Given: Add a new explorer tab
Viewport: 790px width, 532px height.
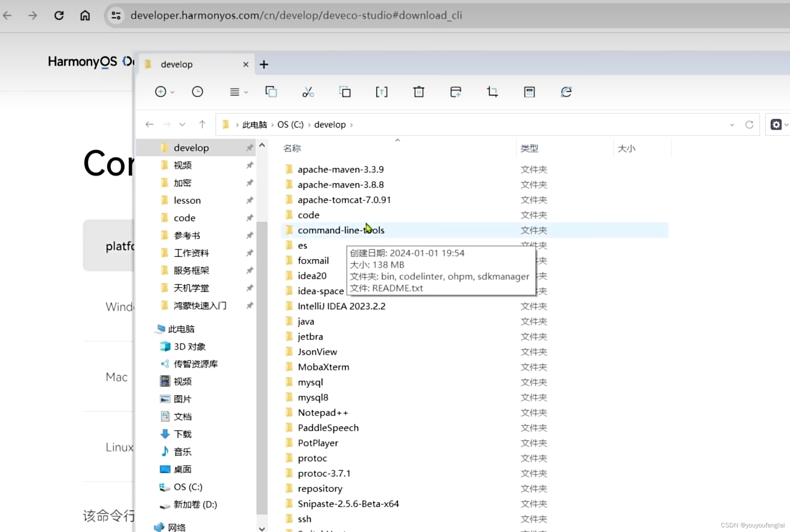Looking at the screenshot, I should [x=264, y=65].
